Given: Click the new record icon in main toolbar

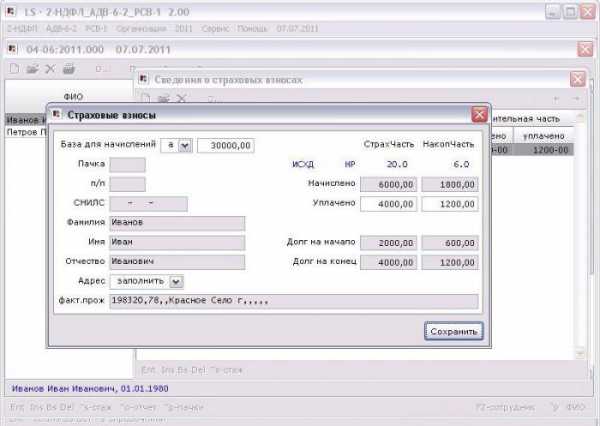Looking at the screenshot, I should [16, 70].
